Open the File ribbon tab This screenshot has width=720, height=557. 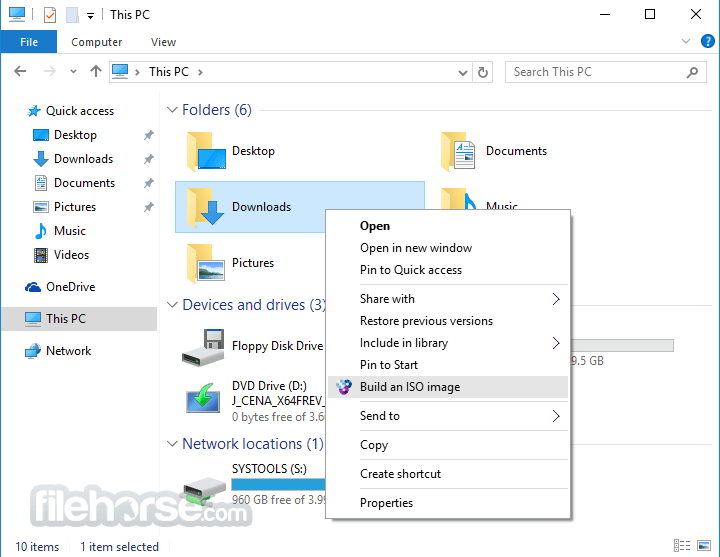29,42
